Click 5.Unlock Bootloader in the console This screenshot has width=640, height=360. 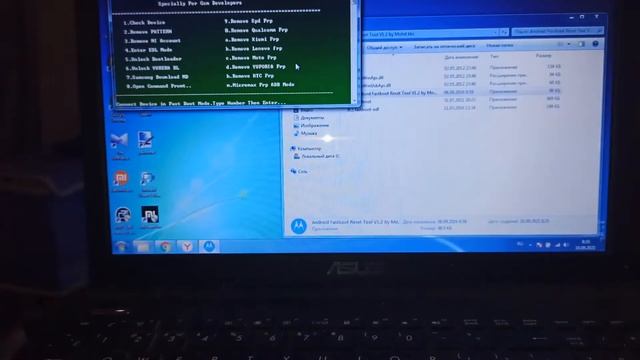click(x=153, y=59)
